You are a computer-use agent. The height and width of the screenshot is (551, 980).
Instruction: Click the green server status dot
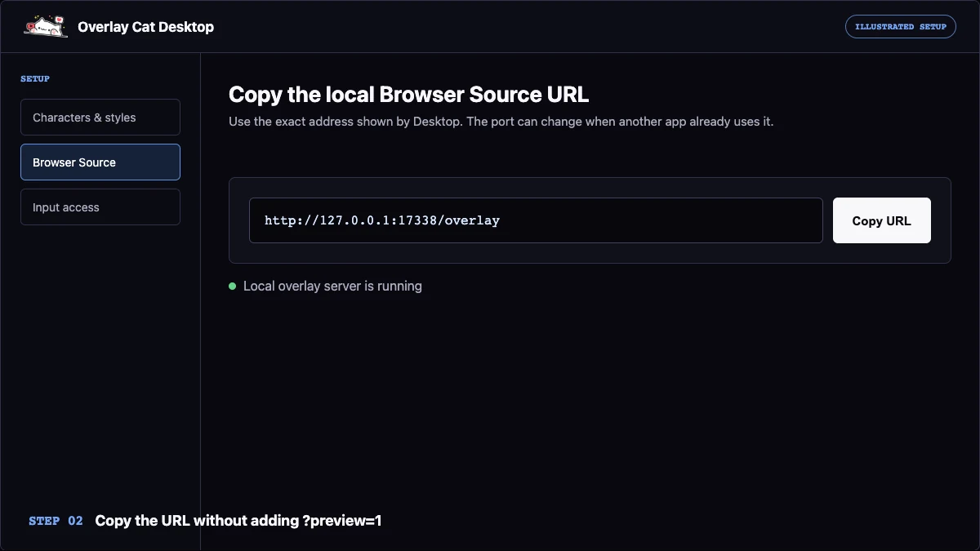pos(233,287)
